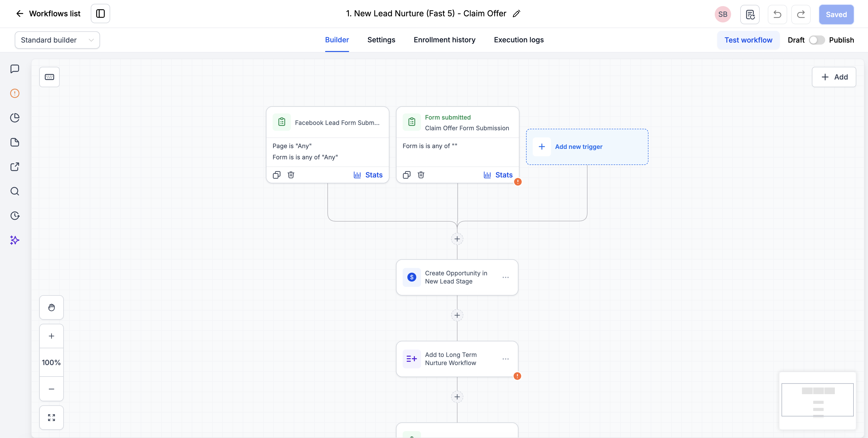Redo the last change
Viewport: 868px width, 438px height.
[801, 15]
